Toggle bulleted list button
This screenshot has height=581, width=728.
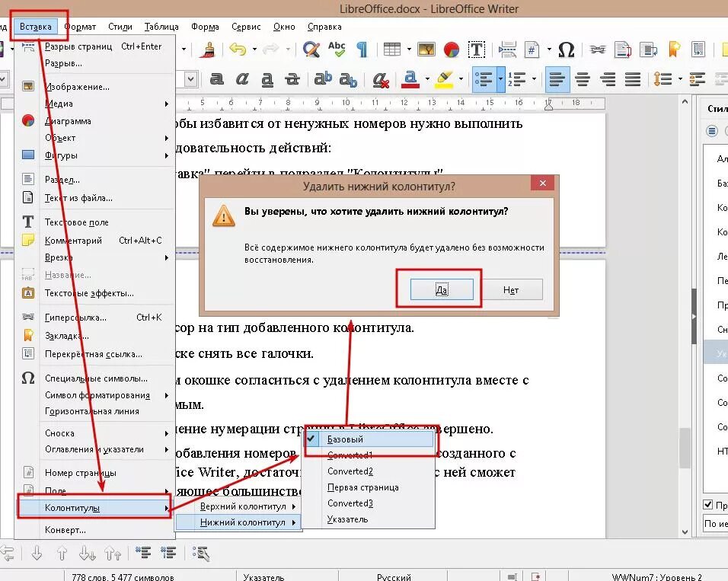(x=484, y=79)
